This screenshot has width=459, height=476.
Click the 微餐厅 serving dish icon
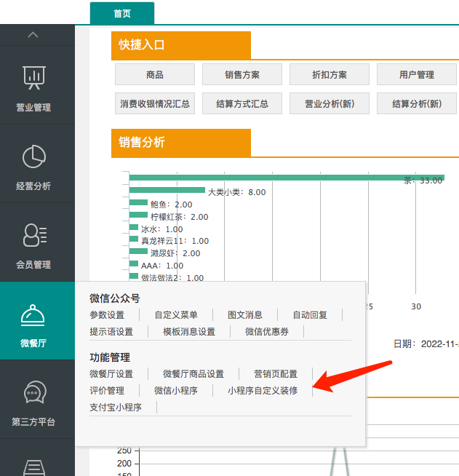coord(33,314)
